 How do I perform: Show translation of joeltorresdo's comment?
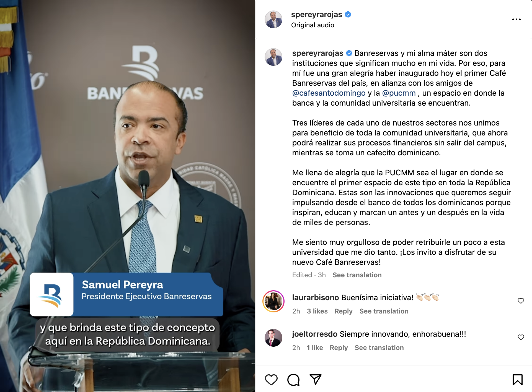[379, 347]
